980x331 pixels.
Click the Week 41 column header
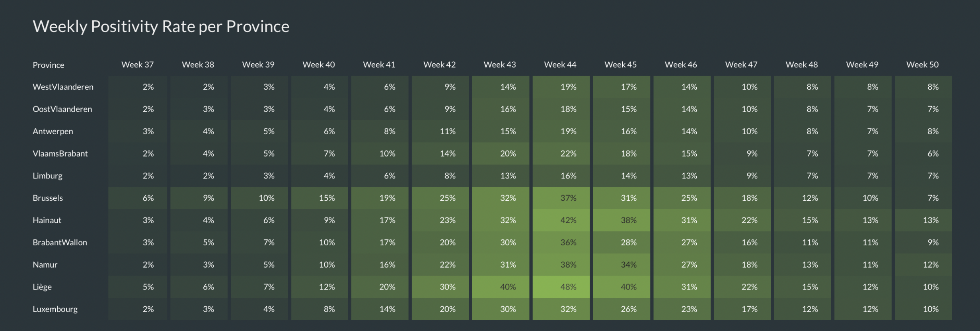(379, 65)
